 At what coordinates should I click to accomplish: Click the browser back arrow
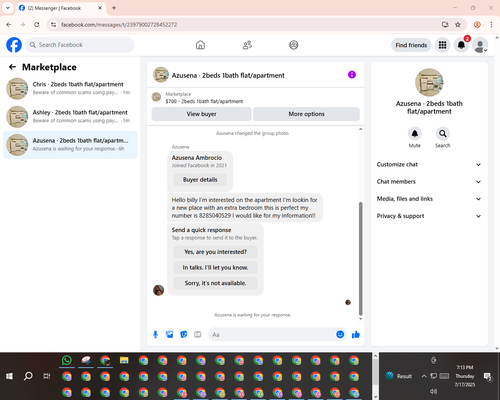pyautogui.click(x=9, y=25)
